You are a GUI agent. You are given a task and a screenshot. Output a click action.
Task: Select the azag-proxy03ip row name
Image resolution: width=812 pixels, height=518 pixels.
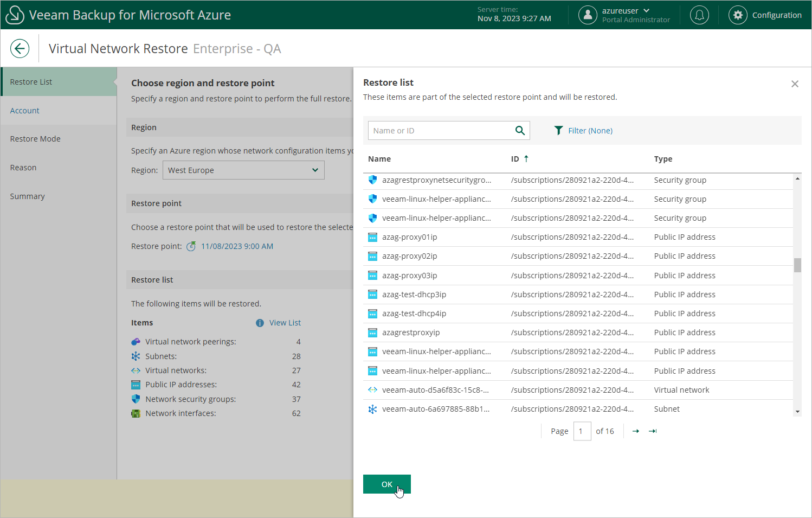tap(409, 276)
